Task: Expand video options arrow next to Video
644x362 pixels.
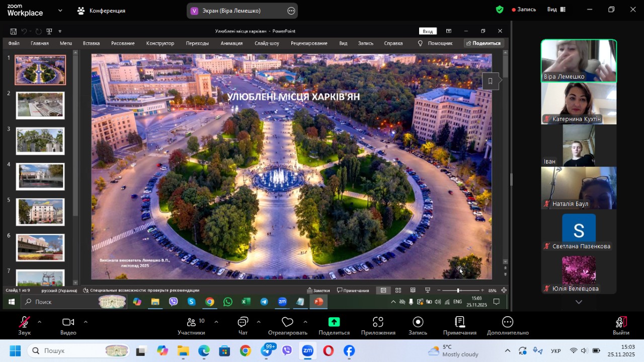Action: click(86, 322)
